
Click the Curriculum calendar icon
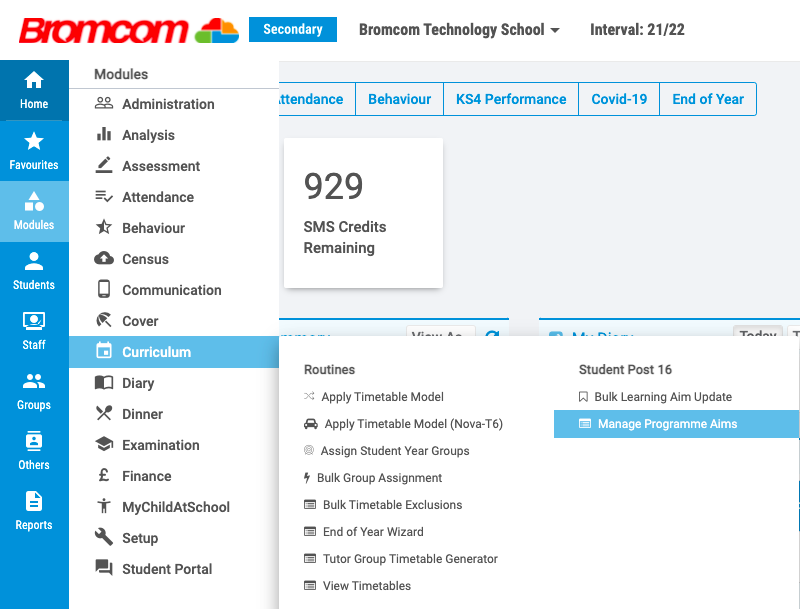[x=104, y=351]
